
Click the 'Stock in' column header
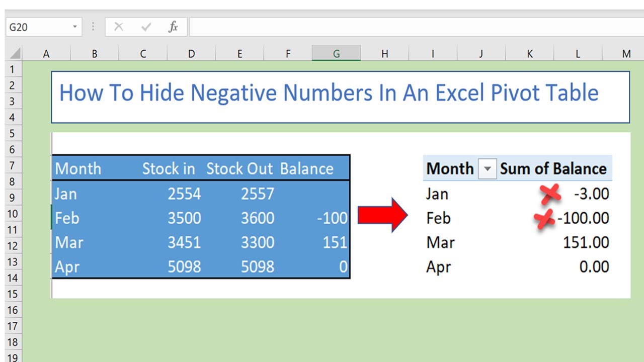pos(169,168)
